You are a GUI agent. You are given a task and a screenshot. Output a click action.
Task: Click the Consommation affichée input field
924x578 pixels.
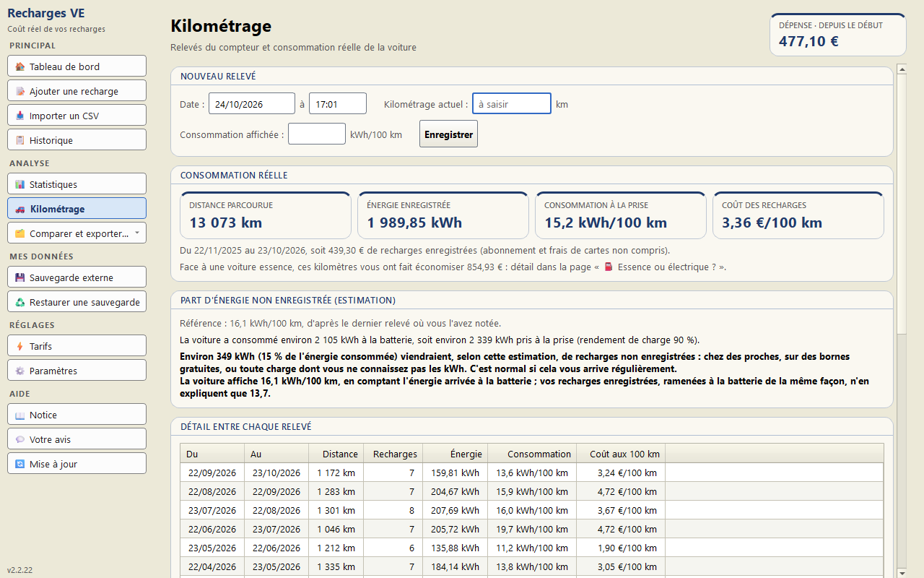[317, 134]
